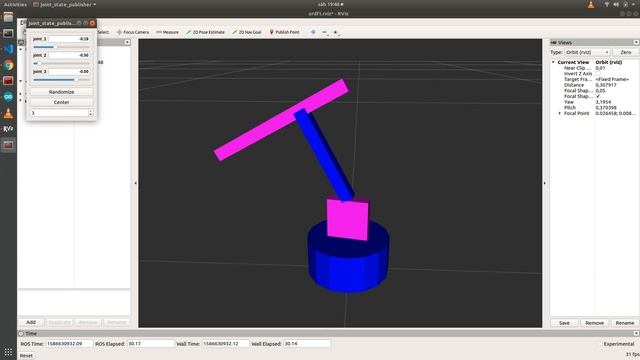Click Rename in the Views panel

point(624,323)
